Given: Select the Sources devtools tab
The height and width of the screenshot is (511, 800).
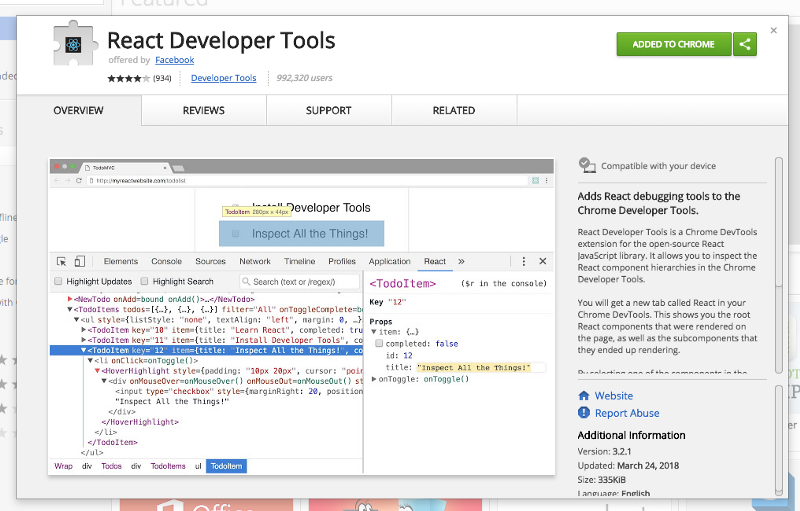Looking at the screenshot, I should 210,261.
